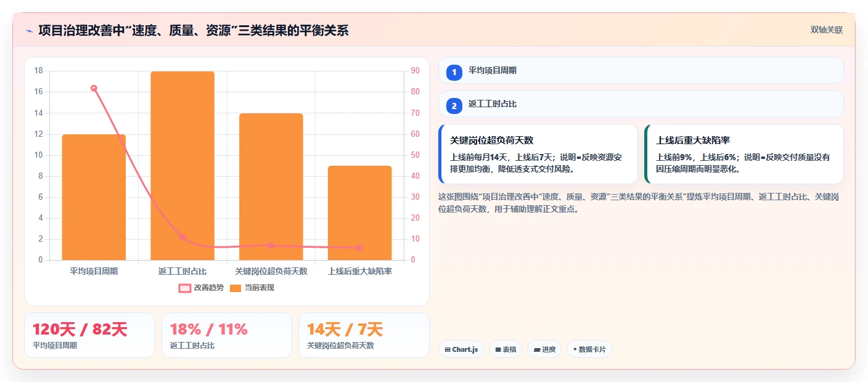Click the x-axis label 返工工时占比

[x=182, y=271]
